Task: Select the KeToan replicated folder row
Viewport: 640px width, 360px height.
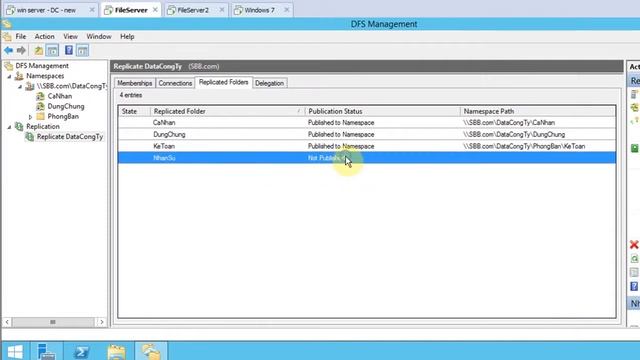Action: 367,146
